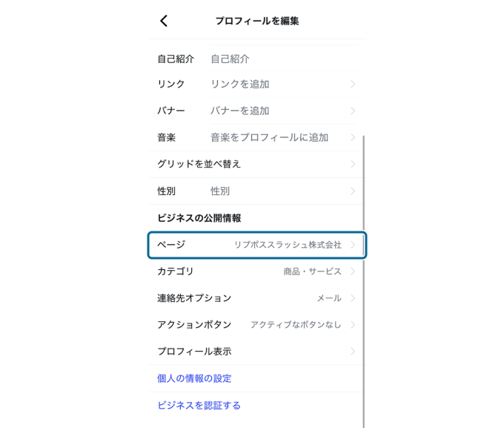Viewport: 504px width, 428px height.
Task: Open グリッドを並べ替え grid reorder option
Action: pos(199,164)
